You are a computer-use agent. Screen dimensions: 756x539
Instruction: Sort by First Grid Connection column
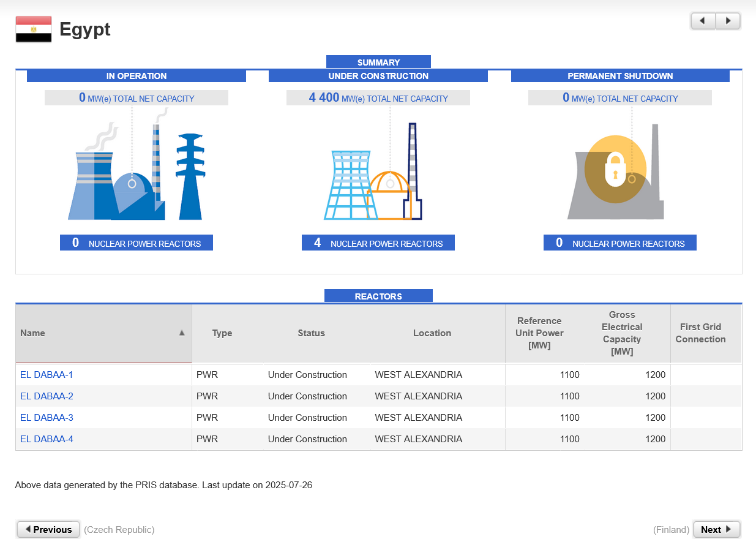[700, 333]
